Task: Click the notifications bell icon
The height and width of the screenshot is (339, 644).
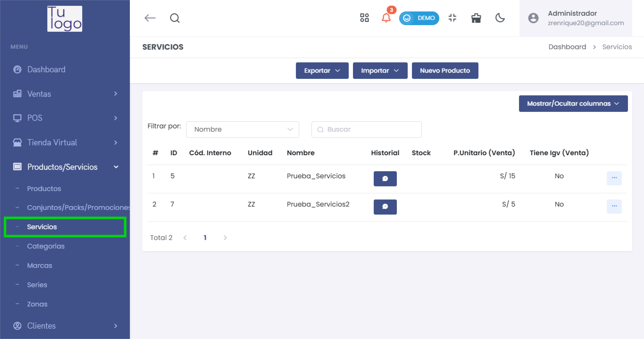Action: pyautogui.click(x=386, y=18)
